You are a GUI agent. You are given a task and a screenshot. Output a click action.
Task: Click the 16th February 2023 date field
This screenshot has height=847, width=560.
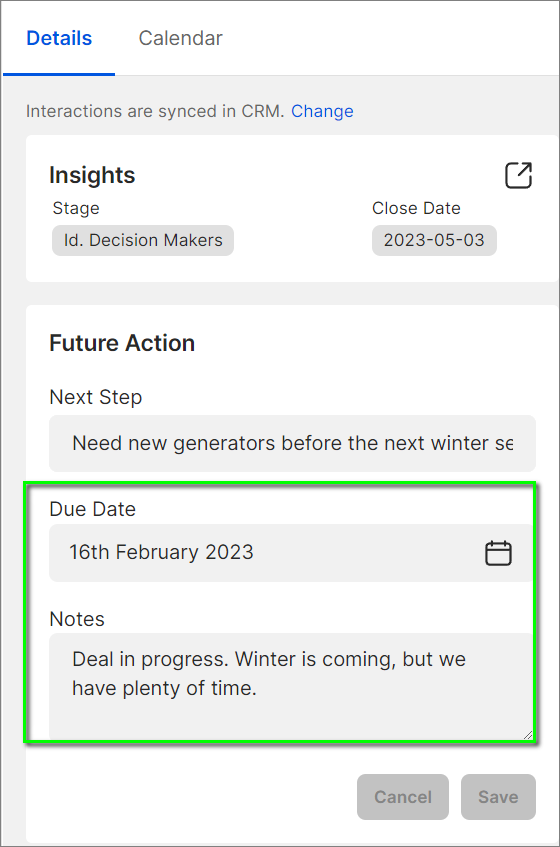[x=291, y=553]
